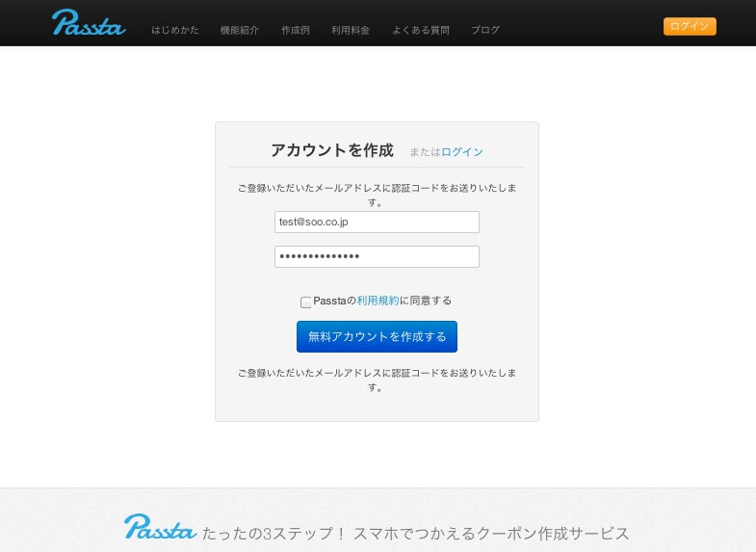Click the Passta logo in header
Screen dimensions: 756x552
89,23
